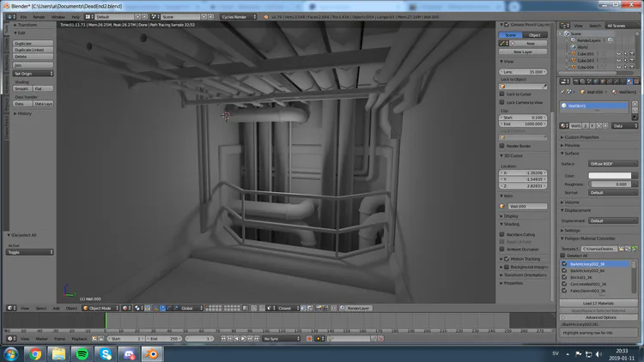Hide Cube.001 with its eye icon
The width and height of the screenshot is (644, 362).
tap(618, 54)
